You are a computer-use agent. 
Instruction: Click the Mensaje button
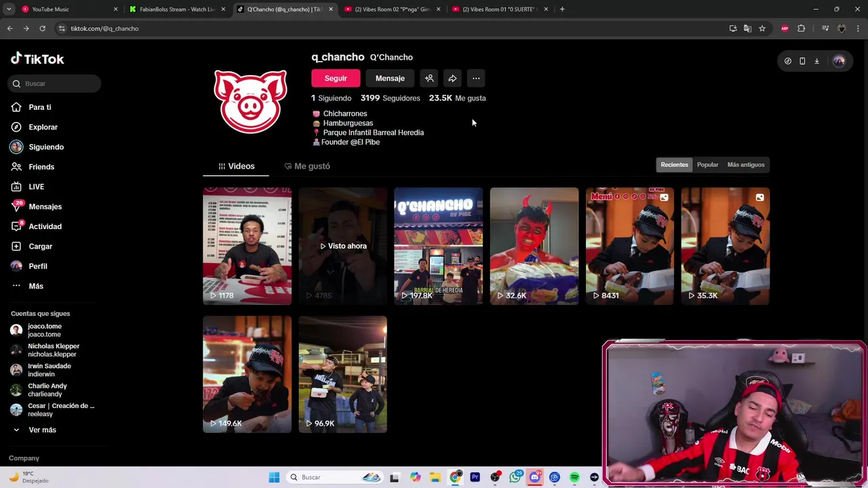(x=390, y=79)
